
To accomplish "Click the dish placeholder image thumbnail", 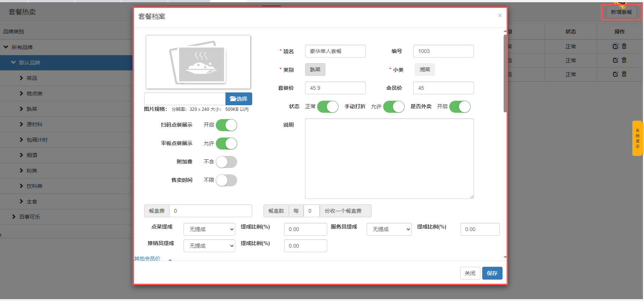I will point(198,62).
